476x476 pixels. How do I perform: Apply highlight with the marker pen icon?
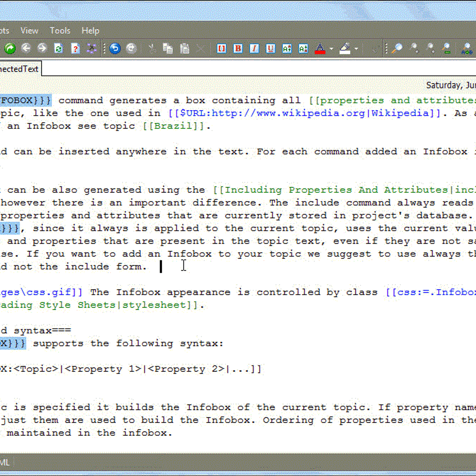pyautogui.click(x=345, y=48)
